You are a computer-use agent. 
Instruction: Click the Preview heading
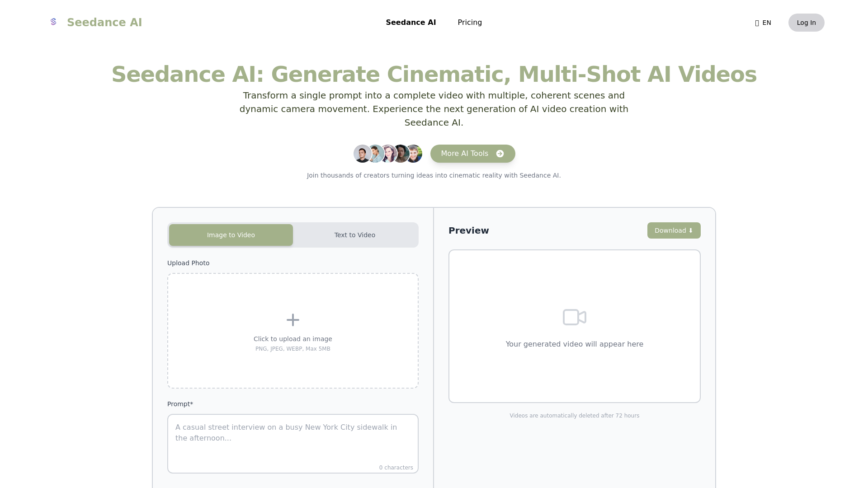468,230
